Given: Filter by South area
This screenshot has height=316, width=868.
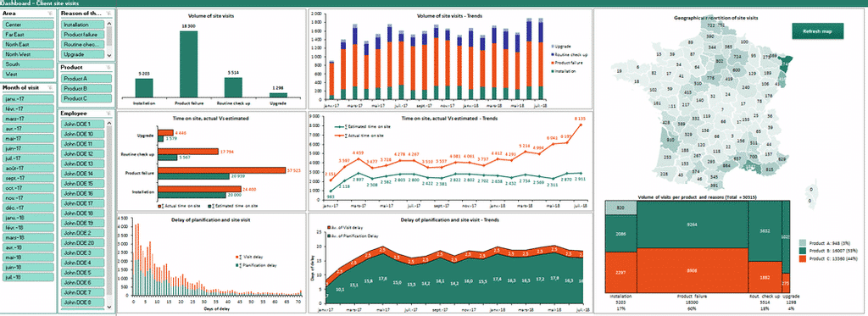Looking at the screenshot, I should [x=28, y=64].
